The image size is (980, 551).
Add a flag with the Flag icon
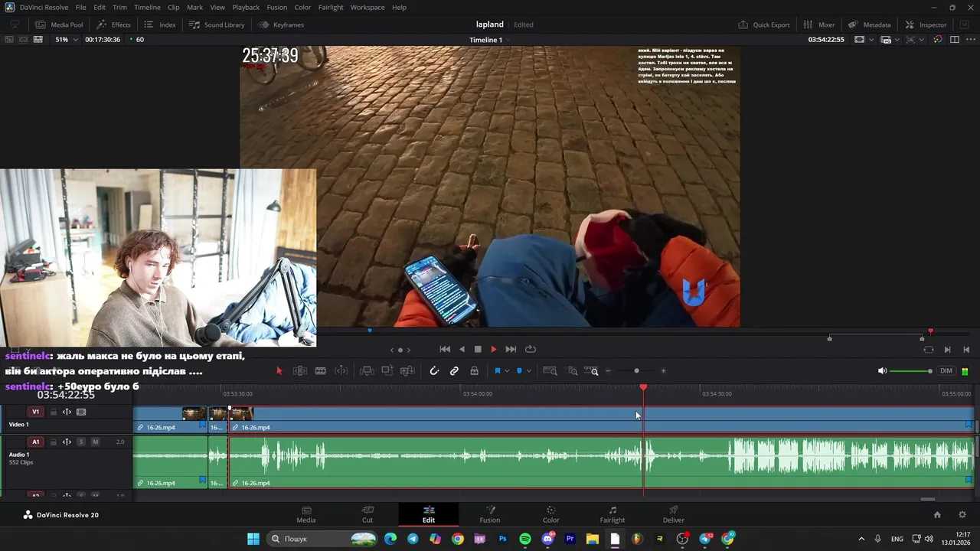(x=497, y=371)
